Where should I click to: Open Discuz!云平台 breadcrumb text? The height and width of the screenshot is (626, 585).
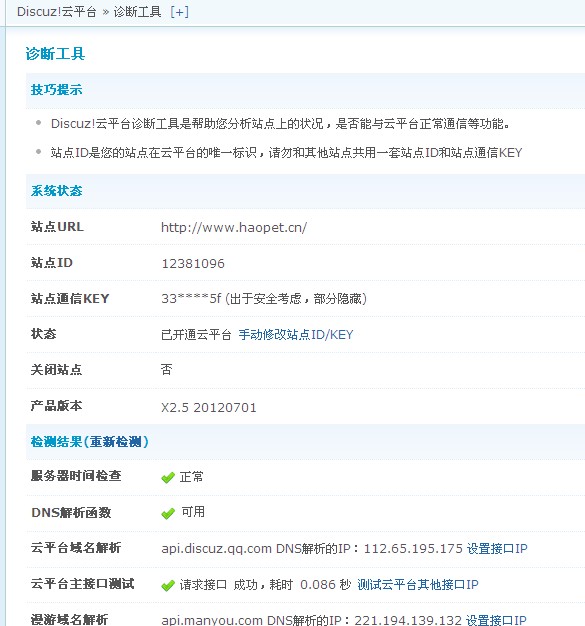click(57, 12)
